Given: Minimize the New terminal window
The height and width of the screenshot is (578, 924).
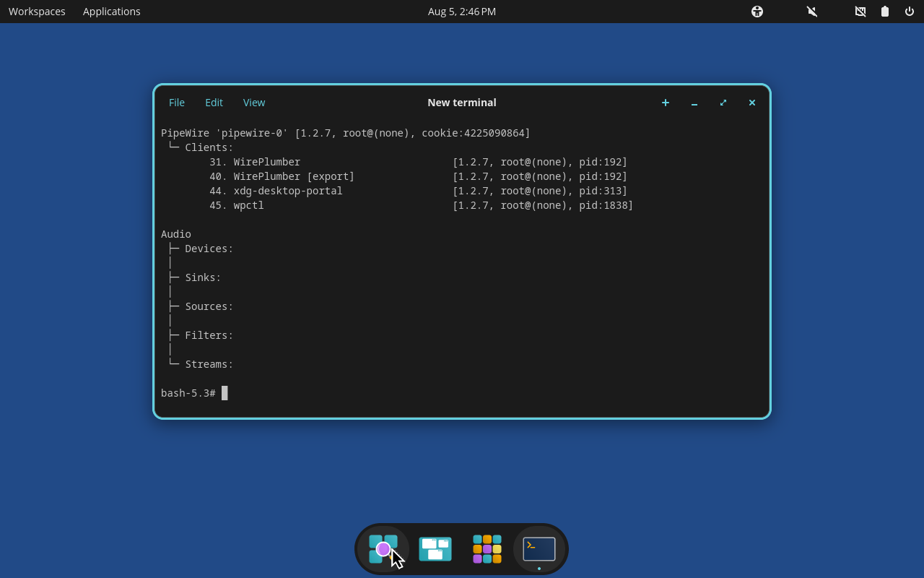Looking at the screenshot, I should (x=694, y=103).
